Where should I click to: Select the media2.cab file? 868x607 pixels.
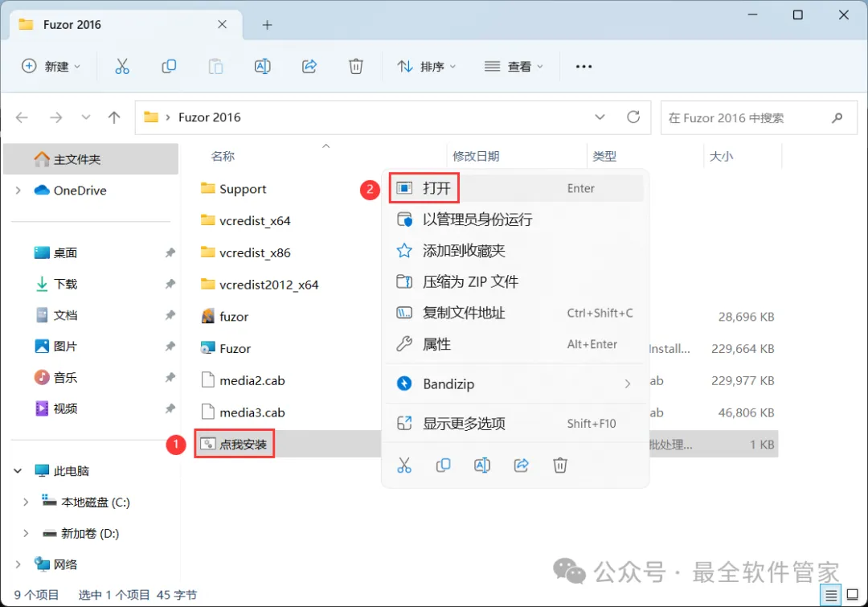[x=243, y=380]
